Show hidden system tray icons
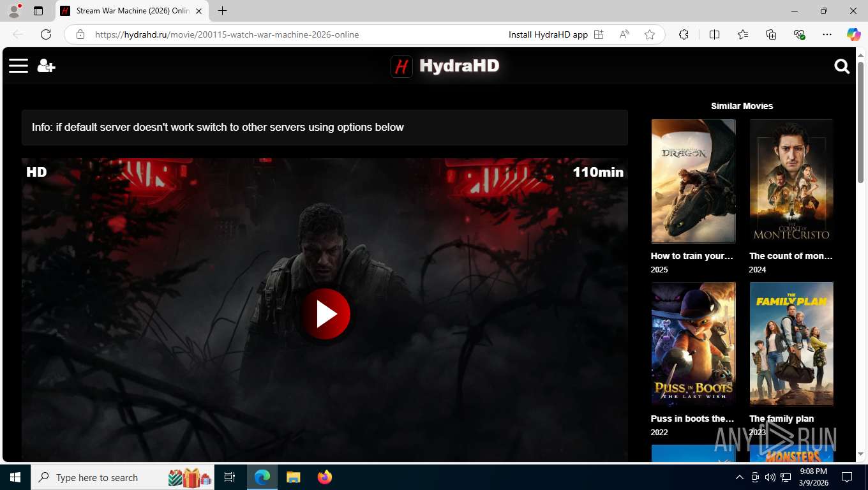The image size is (868, 490). coord(739,477)
